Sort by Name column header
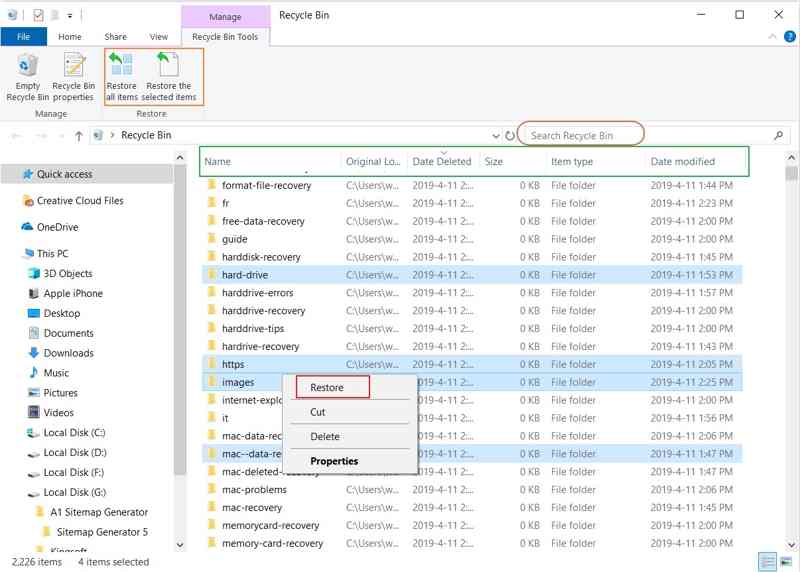Screen dimensions: 800x572 270,161
